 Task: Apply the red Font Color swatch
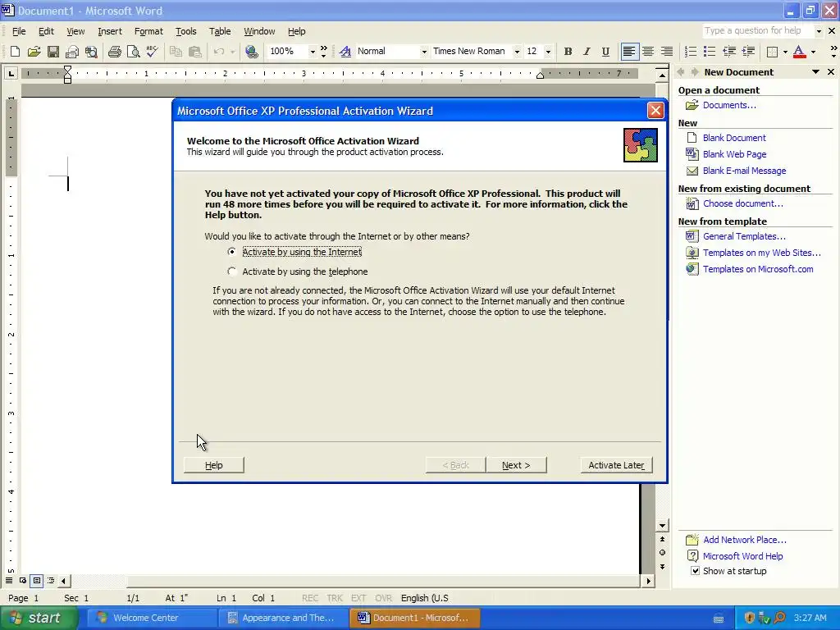coord(799,52)
